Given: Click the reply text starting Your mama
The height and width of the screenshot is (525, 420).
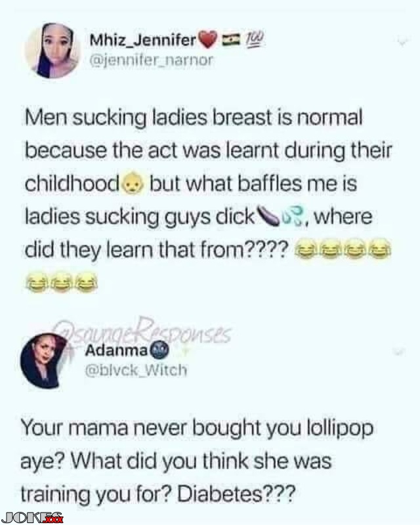Looking at the screenshot, I should pos(197,461).
